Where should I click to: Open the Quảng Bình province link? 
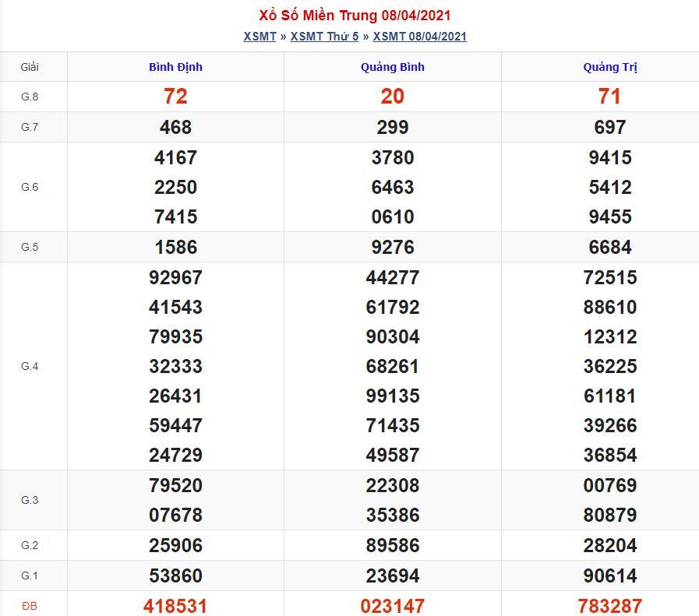pyautogui.click(x=393, y=67)
